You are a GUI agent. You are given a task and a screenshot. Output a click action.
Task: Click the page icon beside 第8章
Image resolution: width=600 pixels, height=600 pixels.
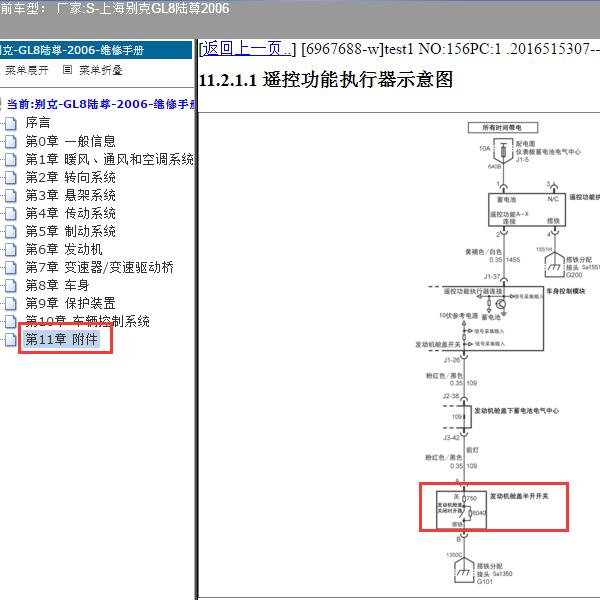pyautogui.click(x=11, y=285)
